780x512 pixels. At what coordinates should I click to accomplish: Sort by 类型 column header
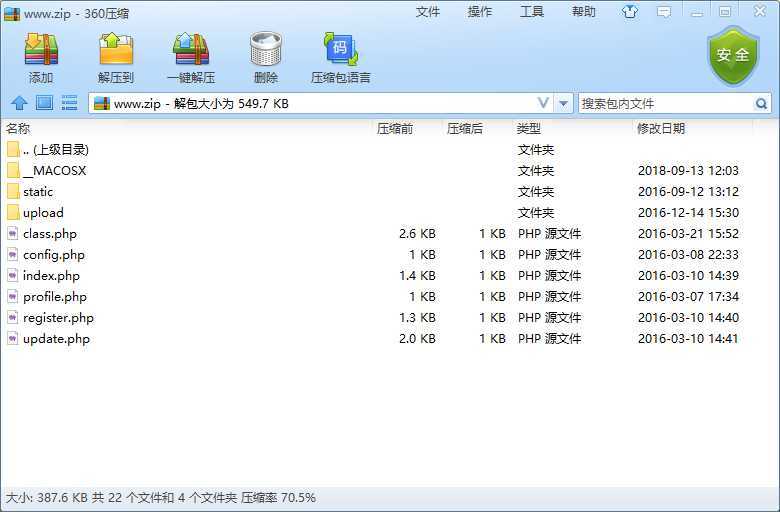click(x=528, y=129)
